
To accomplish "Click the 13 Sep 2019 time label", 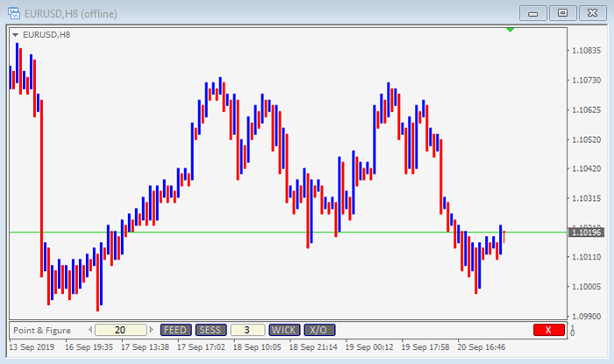I will 32,347.
